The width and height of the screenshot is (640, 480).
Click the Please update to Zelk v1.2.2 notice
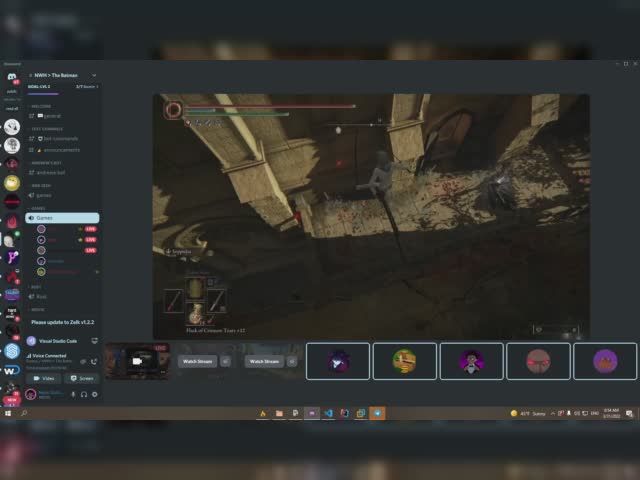(x=62, y=322)
